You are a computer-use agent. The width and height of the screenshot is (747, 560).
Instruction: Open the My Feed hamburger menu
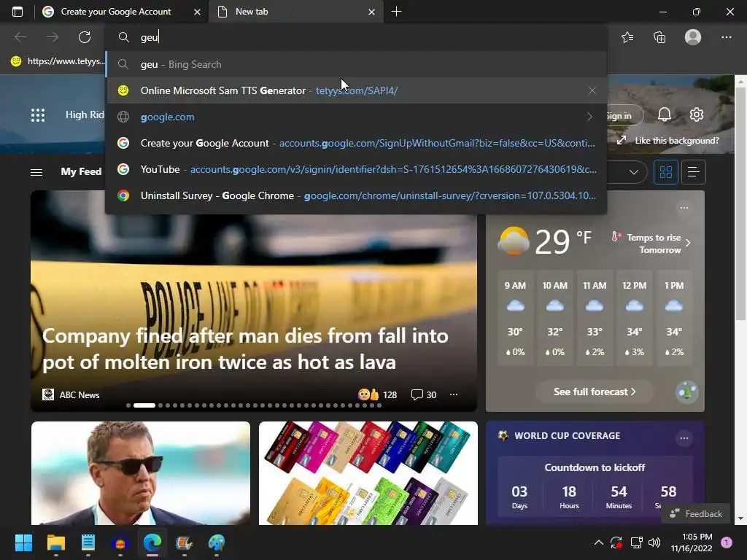36,172
